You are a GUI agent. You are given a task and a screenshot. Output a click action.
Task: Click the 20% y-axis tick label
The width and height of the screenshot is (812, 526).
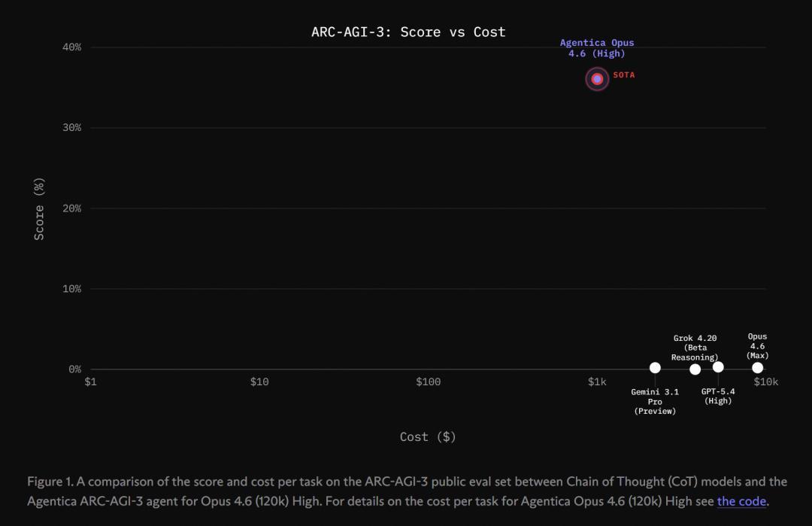pyautogui.click(x=71, y=208)
